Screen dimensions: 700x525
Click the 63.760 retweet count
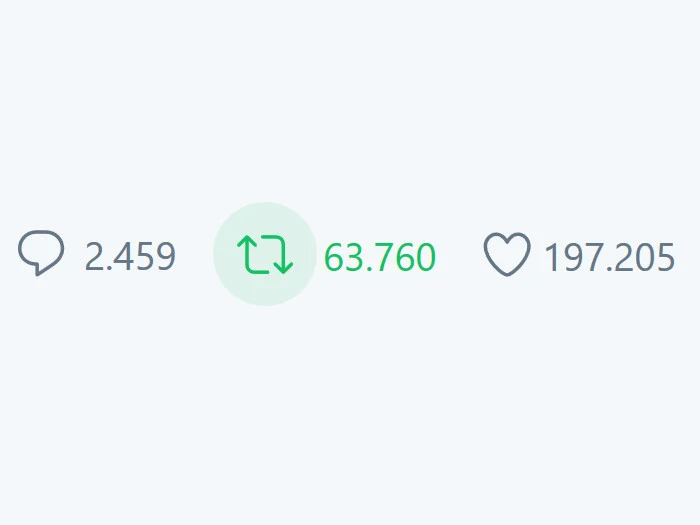tap(379, 257)
